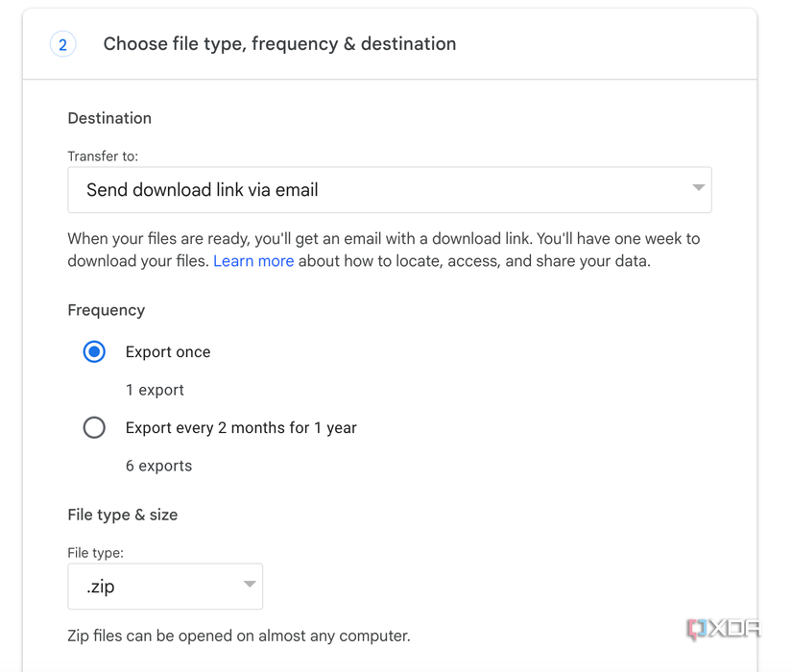Click the "File type & size" heading
The image size is (792, 672).
coord(123,515)
